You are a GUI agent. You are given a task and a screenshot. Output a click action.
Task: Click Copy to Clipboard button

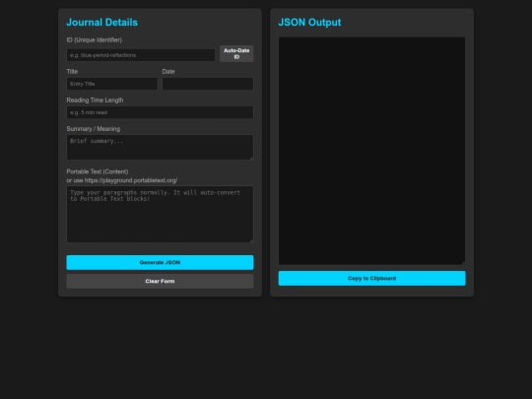(x=371, y=278)
